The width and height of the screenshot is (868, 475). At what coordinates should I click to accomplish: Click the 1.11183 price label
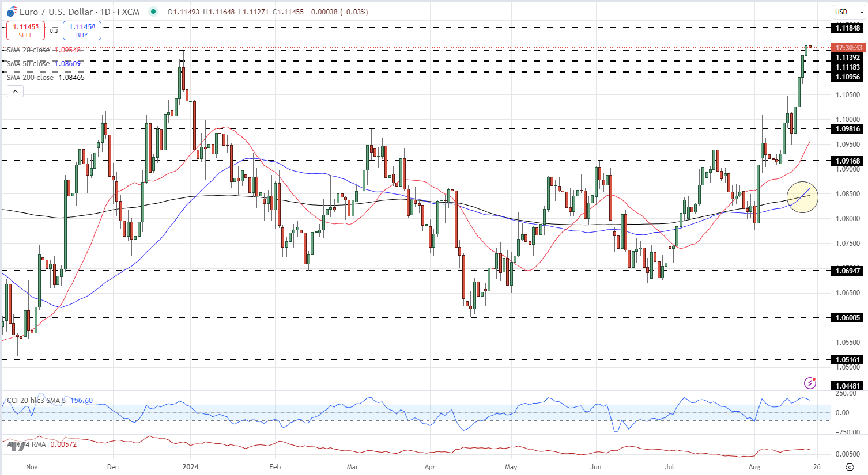[848, 67]
